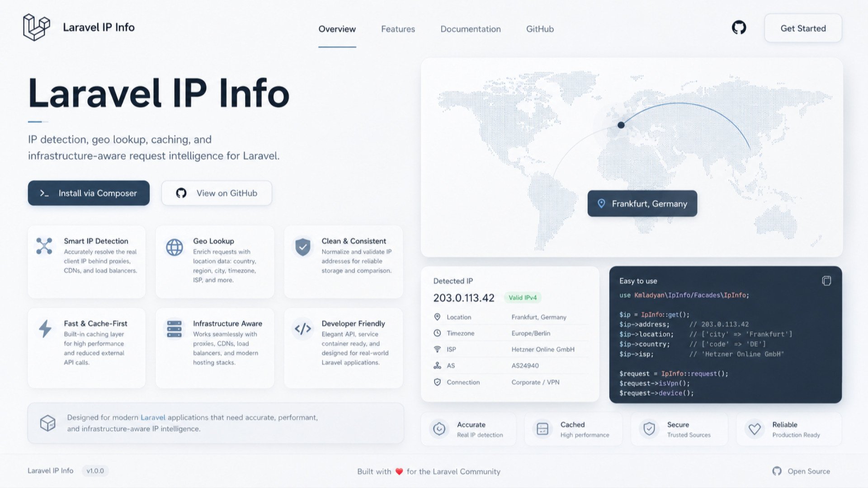Click the Secure shield badge icon
Image resolution: width=868 pixels, height=488 pixels.
[649, 429]
